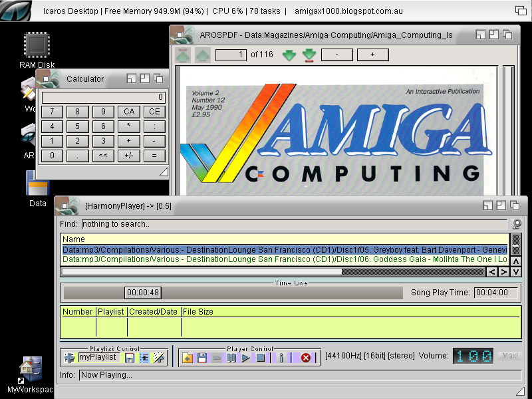Click the Calculator window resize gadget
Viewport: 532px width, 399px height.
click(164, 172)
